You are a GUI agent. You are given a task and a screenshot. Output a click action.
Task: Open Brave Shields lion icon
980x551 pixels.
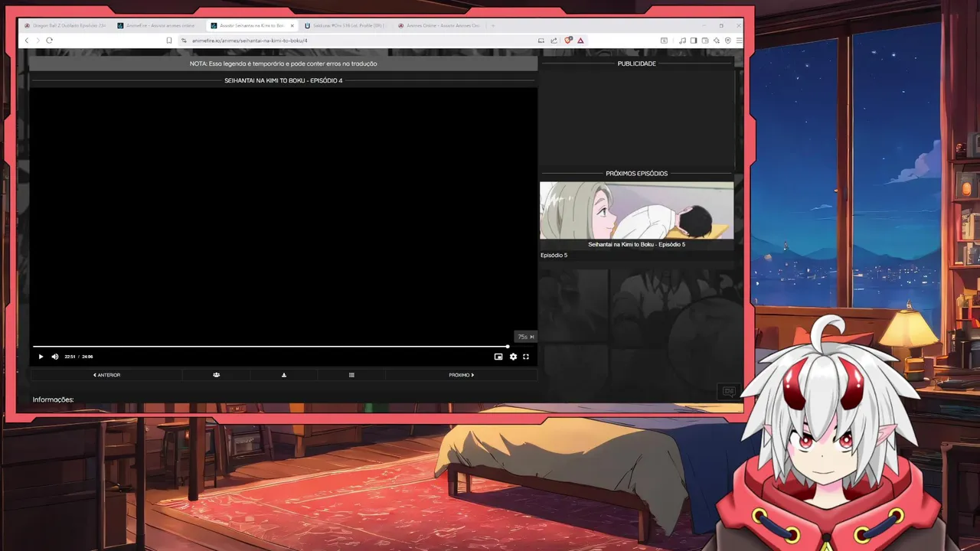click(x=568, y=41)
